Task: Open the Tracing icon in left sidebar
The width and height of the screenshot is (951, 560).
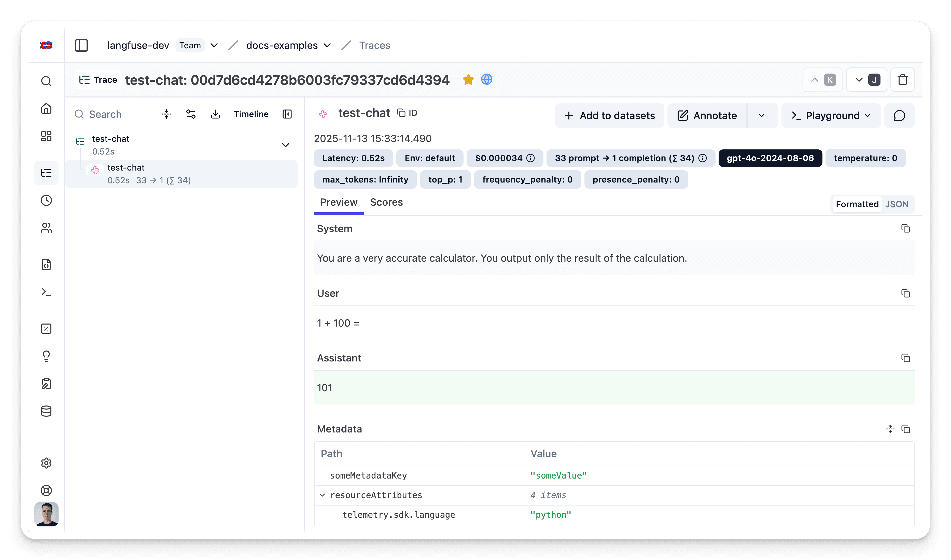Action: 46,173
